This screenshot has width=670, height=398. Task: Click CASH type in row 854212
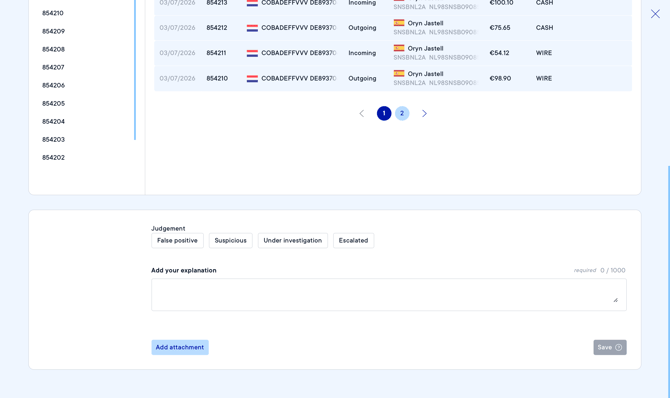click(544, 28)
